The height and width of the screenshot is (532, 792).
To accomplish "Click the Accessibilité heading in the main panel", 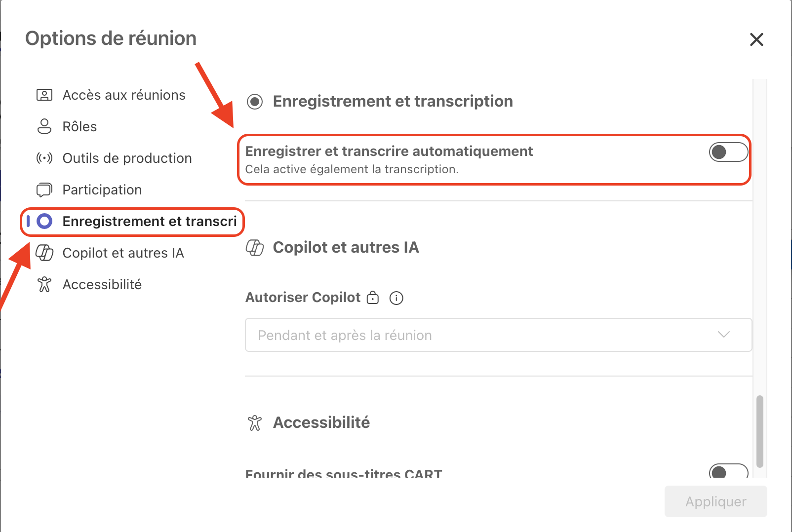I will [321, 422].
